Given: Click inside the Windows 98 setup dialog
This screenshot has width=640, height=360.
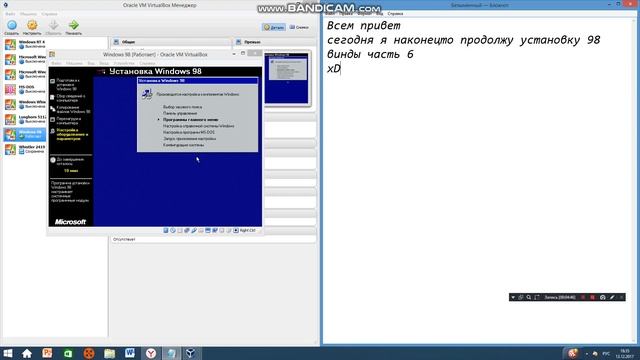Looking at the screenshot, I should (198, 115).
